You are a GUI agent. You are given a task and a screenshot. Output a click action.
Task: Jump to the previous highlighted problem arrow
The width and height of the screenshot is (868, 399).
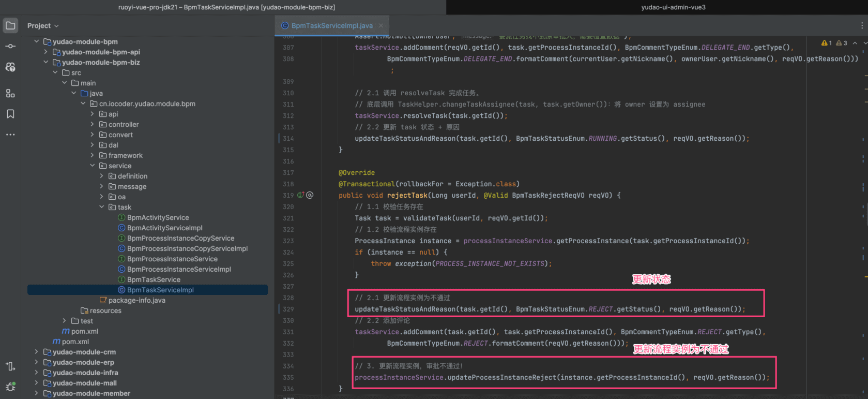coord(855,43)
